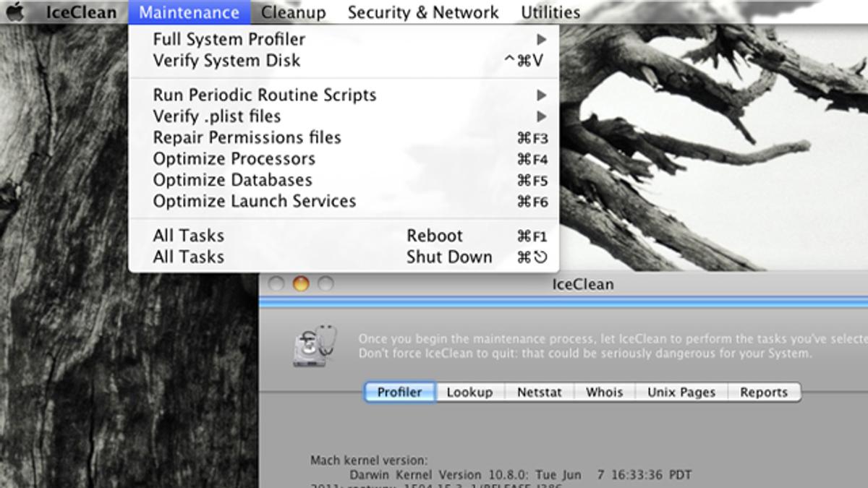This screenshot has height=488, width=868.
Task: Select All Tasks with Reboot
Action: pyautogui.click(x=347, y=236)
